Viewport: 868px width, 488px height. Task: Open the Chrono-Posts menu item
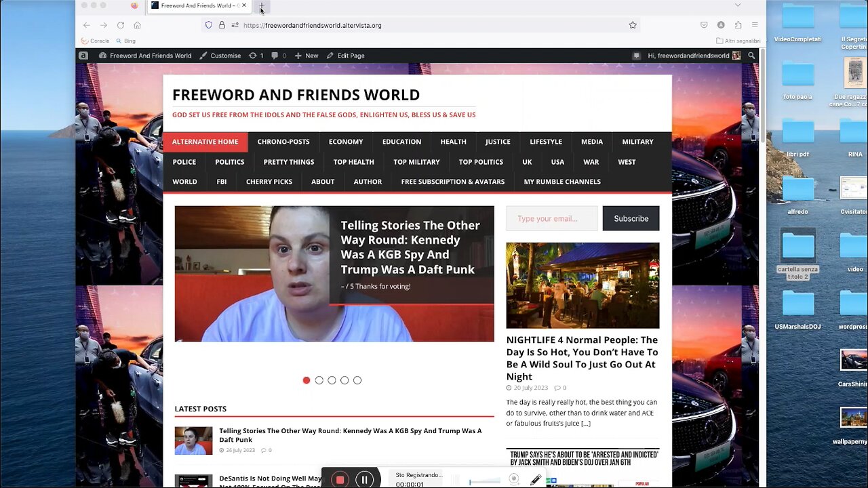tap(283, 142)
